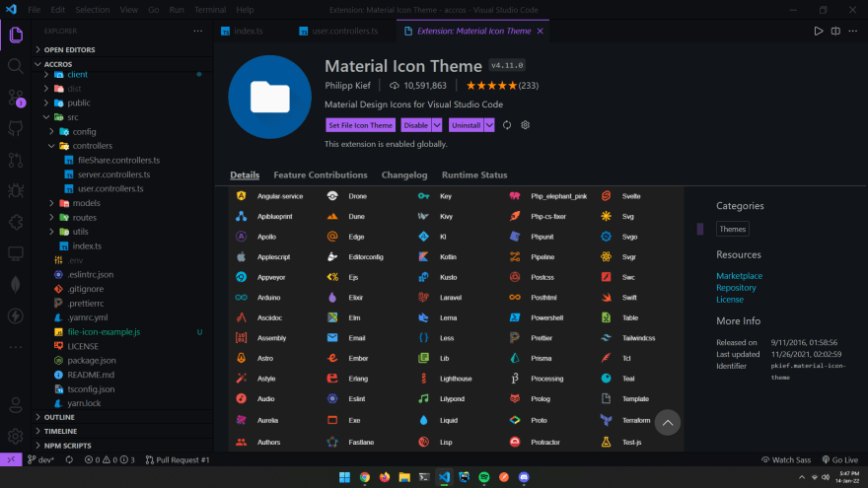Open Spotify from the taskbar
This screenshot has height=488, width=868.
[x=484, y=477]
